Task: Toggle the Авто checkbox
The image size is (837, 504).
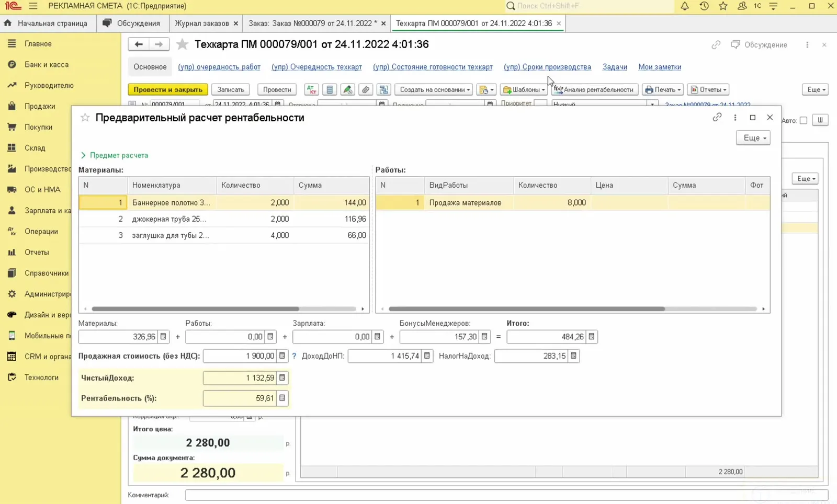Action: click(x=804, y=120)
